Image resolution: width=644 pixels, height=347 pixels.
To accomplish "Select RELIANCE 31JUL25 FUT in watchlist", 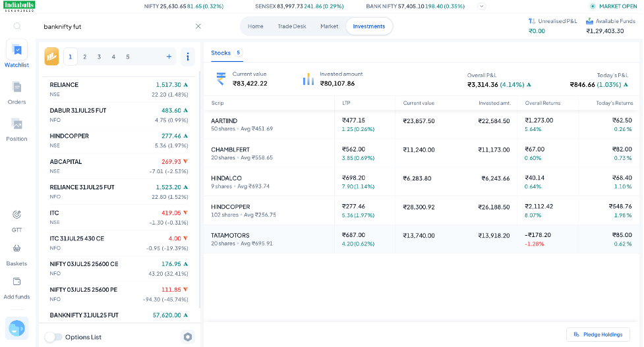I will [x=119, y=192].
